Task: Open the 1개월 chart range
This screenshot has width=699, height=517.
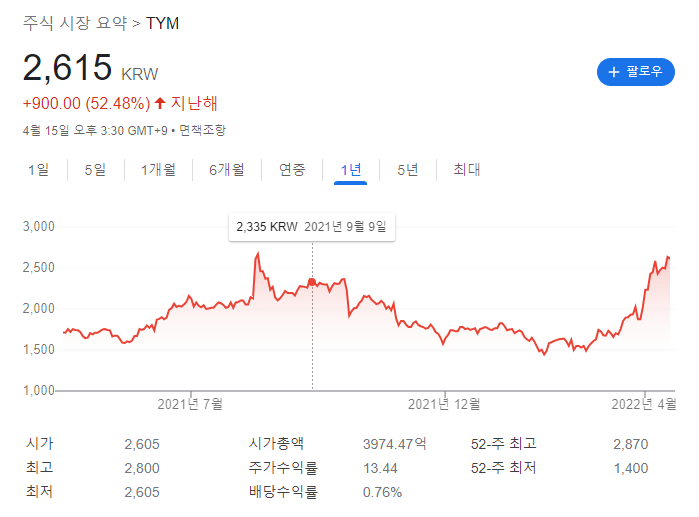Action: click(x=158, y=170)
